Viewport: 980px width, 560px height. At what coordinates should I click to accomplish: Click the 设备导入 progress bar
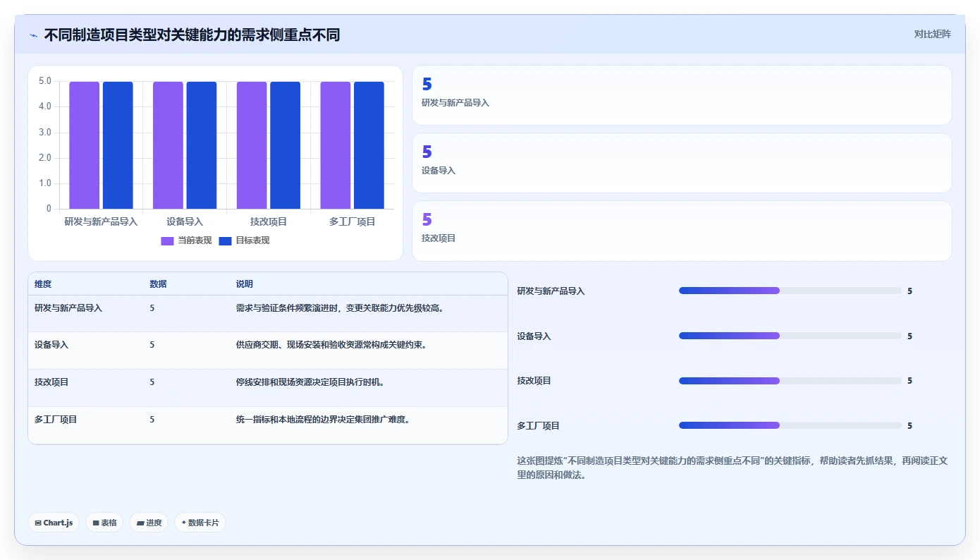click(x=790, y=336)
